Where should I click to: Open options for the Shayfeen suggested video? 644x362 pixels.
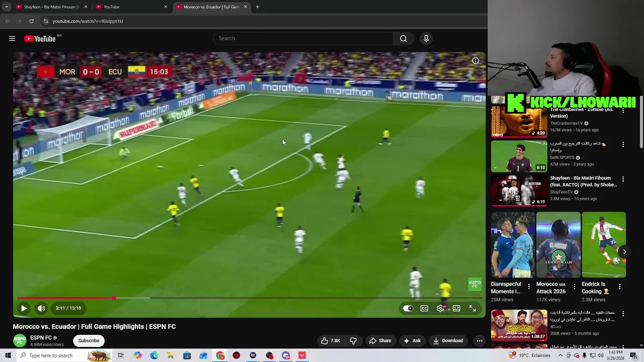623,179
